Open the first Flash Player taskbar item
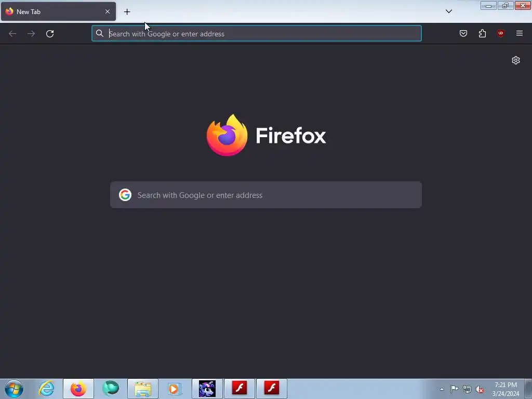This screenshot has height=399, width=532. pyautogui.click(x=240, y=389)
